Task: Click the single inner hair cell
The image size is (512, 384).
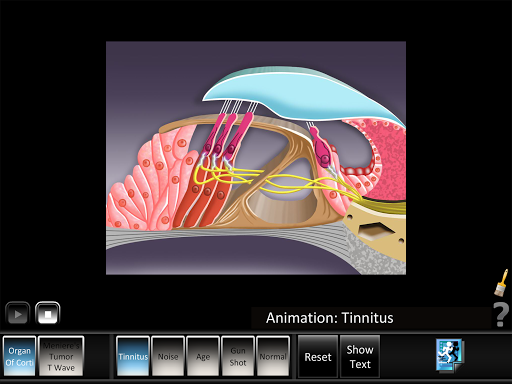Action: 321,147
